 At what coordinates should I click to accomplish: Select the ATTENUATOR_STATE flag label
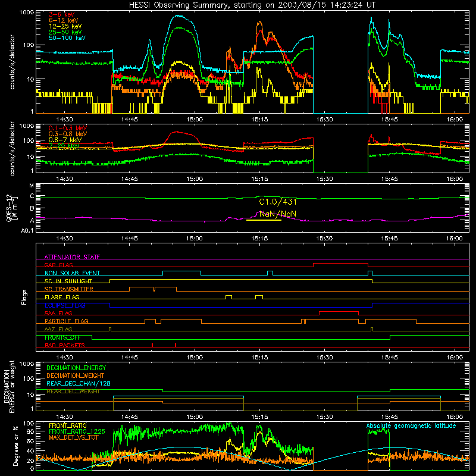pos(72,257)
